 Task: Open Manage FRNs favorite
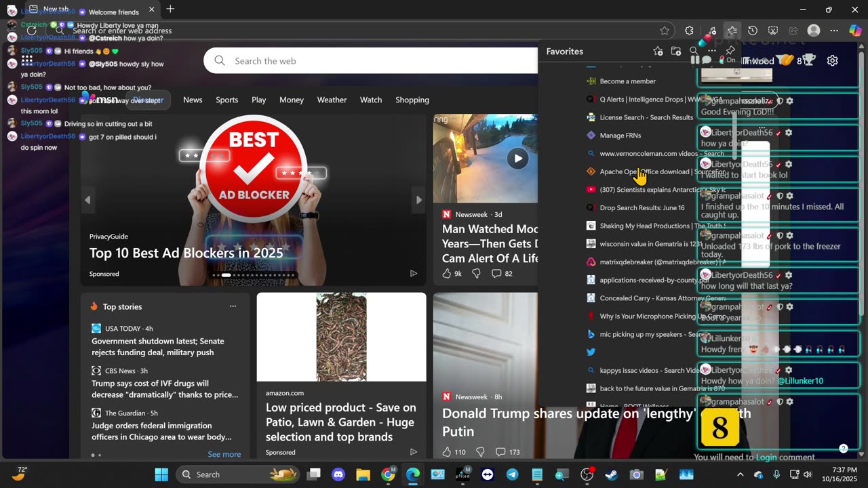coord(620,136)
